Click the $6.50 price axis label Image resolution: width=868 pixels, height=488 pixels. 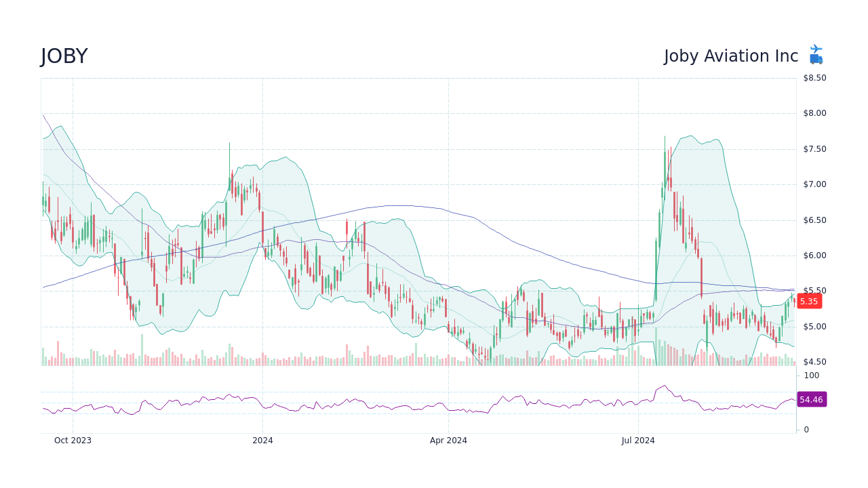814,220
